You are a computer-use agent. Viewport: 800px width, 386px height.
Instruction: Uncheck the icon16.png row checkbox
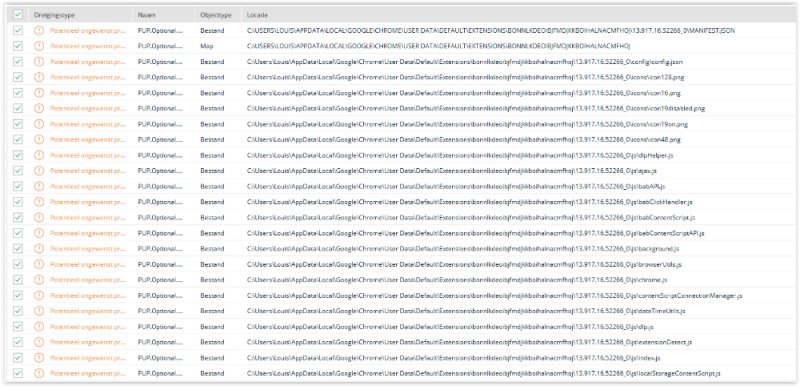(x=18, y=93)
